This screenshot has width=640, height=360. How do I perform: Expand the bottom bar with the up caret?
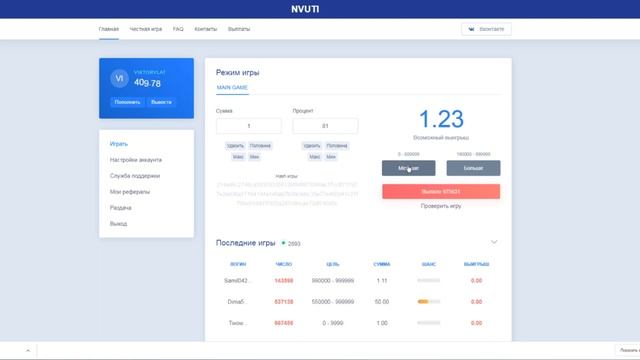[28, 351]
